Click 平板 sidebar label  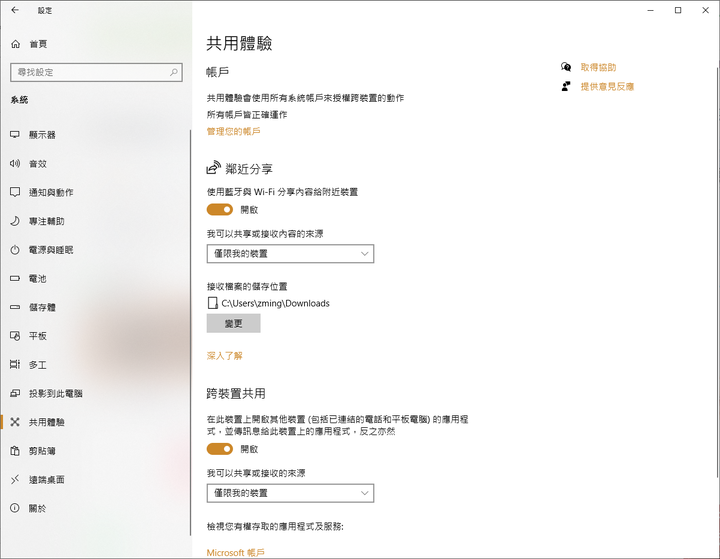click(38, 336)
